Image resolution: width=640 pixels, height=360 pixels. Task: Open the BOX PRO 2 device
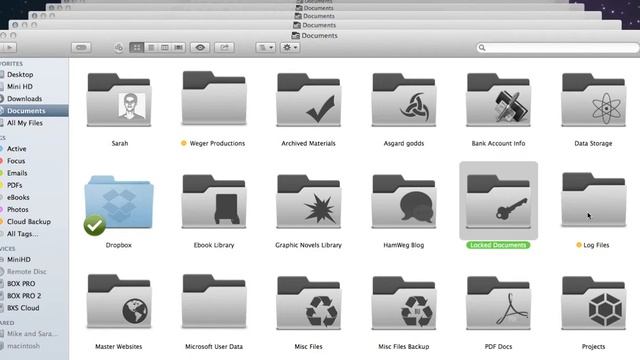[24, 296]
